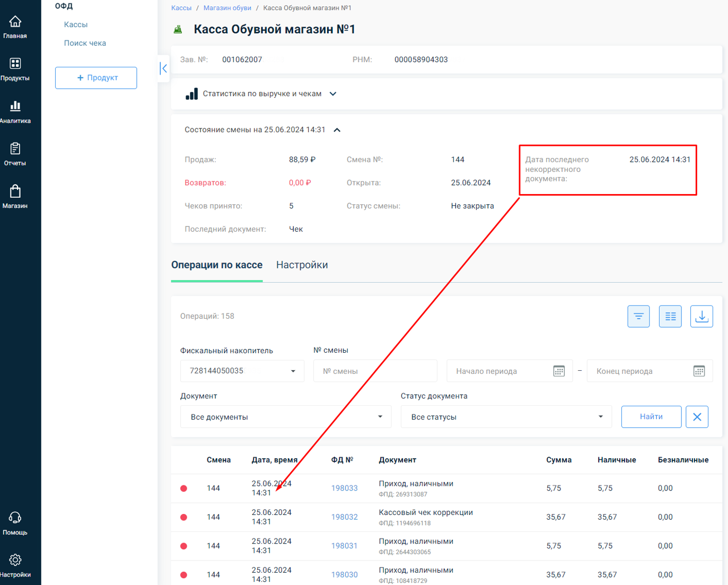Viewport: 728px width, 585px height.
Task: Switch to Настройки tab
Action: 302,265
